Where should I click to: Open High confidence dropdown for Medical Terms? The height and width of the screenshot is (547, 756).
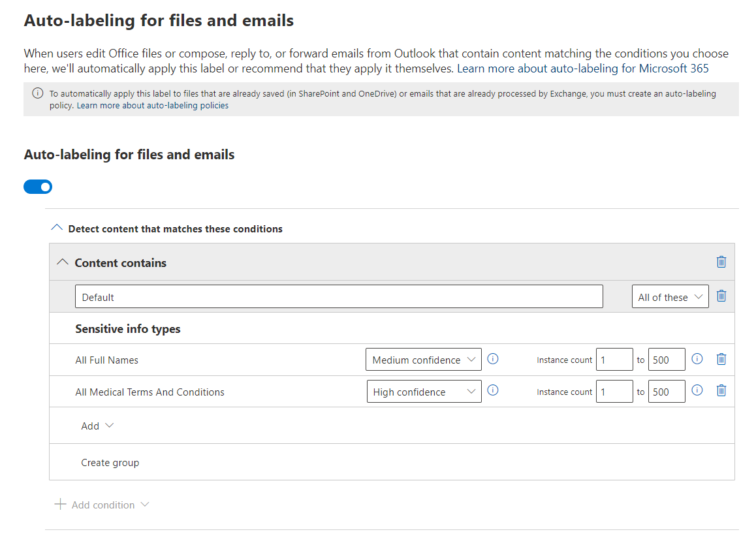[x=423, y=392]
